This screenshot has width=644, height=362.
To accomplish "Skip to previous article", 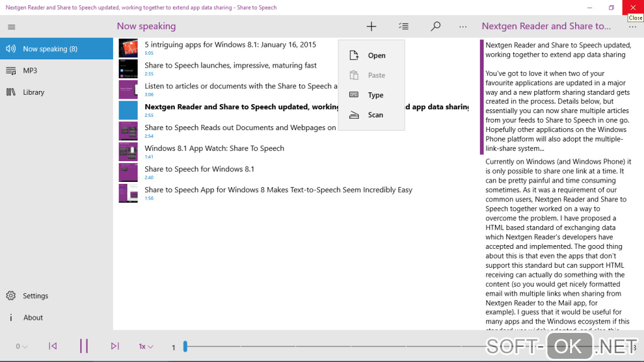I will [x=52, y=346].
